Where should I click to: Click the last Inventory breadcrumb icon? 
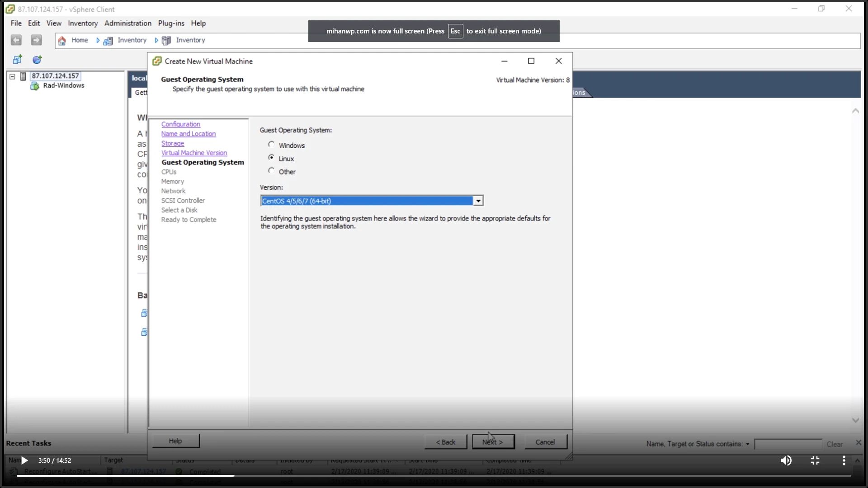click(x=166, y=41)
